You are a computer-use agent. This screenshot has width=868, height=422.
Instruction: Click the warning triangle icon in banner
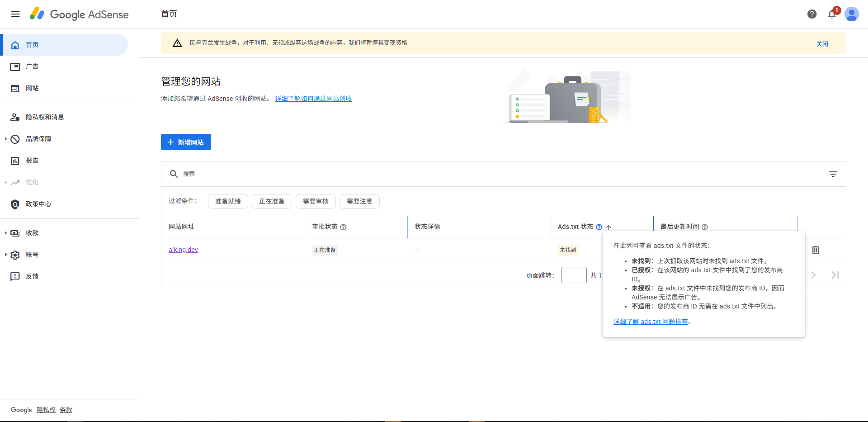click(177, 43)
